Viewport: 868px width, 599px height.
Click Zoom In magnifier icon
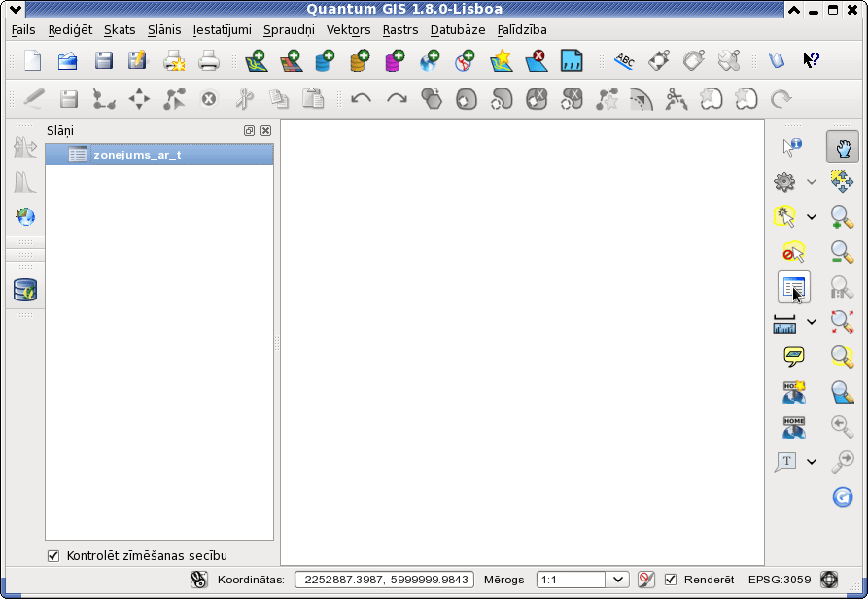click(x=842, y=217)
